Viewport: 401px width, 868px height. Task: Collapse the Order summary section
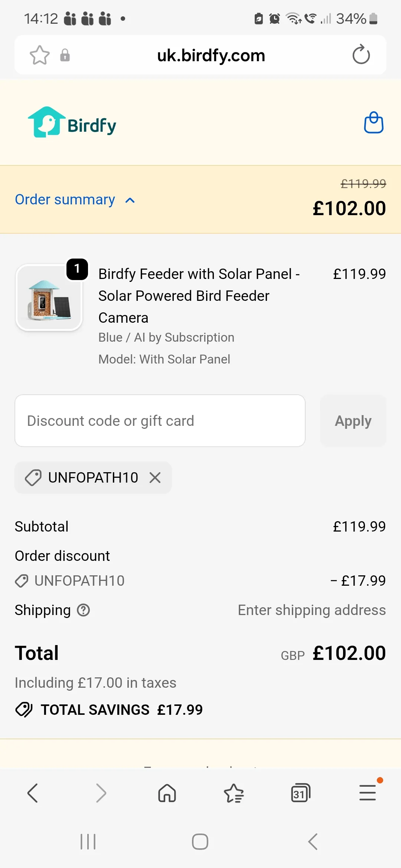coord(65,200)
